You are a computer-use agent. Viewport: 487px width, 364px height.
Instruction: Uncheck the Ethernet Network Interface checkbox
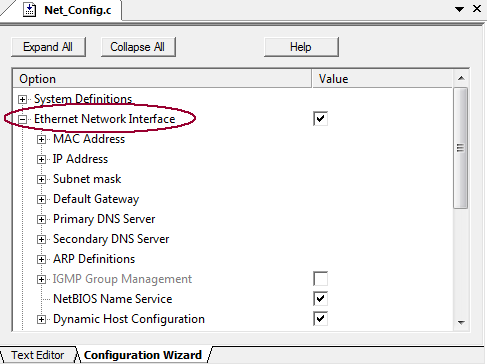point(320,119)
